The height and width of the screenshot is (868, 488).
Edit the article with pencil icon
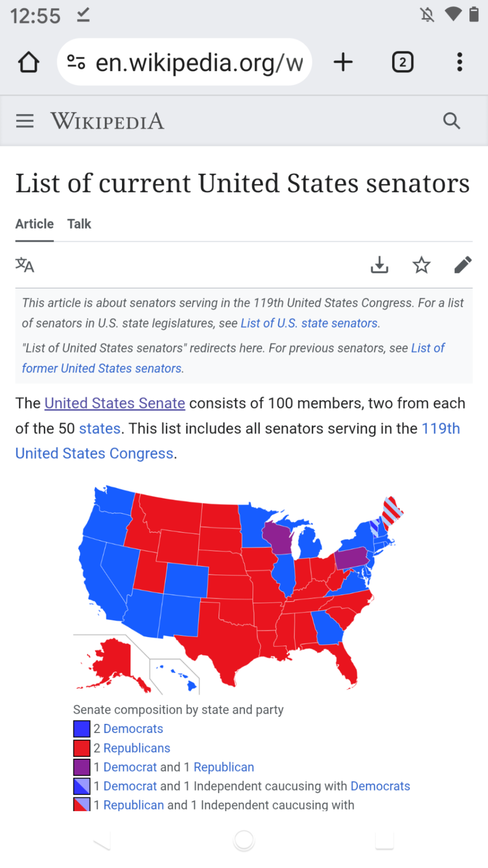463,265
